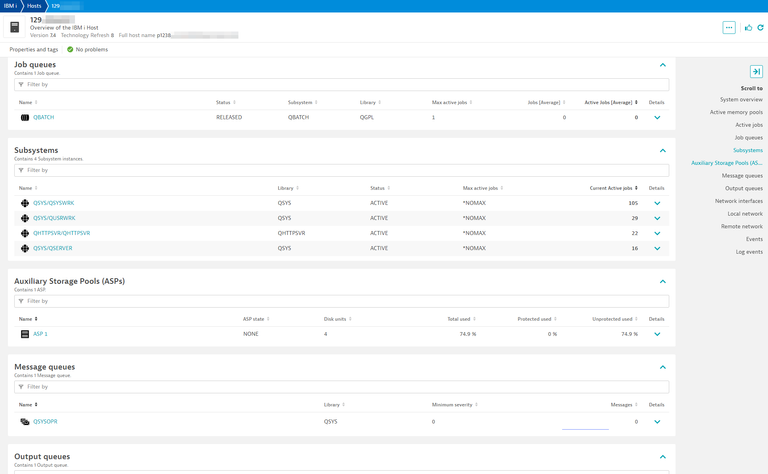Sort job queues by Active Jobs Average
The height and width of the screenshot is (474, 768).
point(611,102)
